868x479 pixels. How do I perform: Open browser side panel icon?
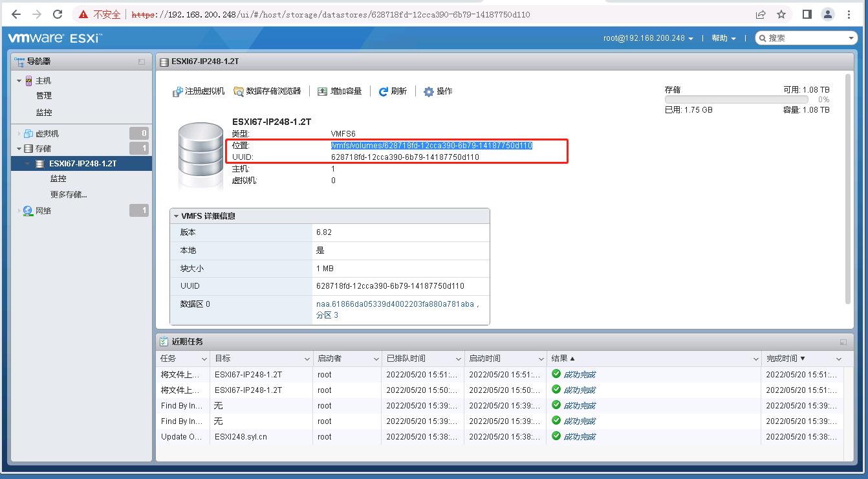pos(807,14)
